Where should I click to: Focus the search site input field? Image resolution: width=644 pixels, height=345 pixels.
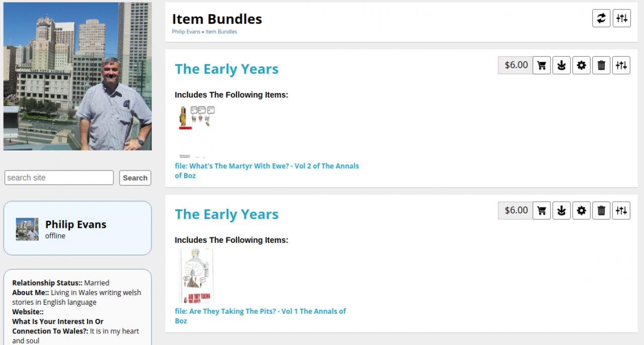(x=59, y=178)
